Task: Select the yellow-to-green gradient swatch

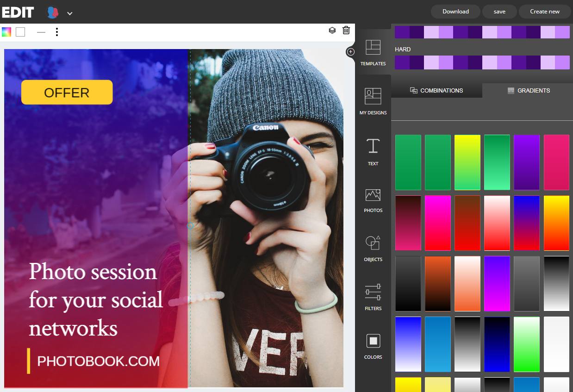Action: 467,162
